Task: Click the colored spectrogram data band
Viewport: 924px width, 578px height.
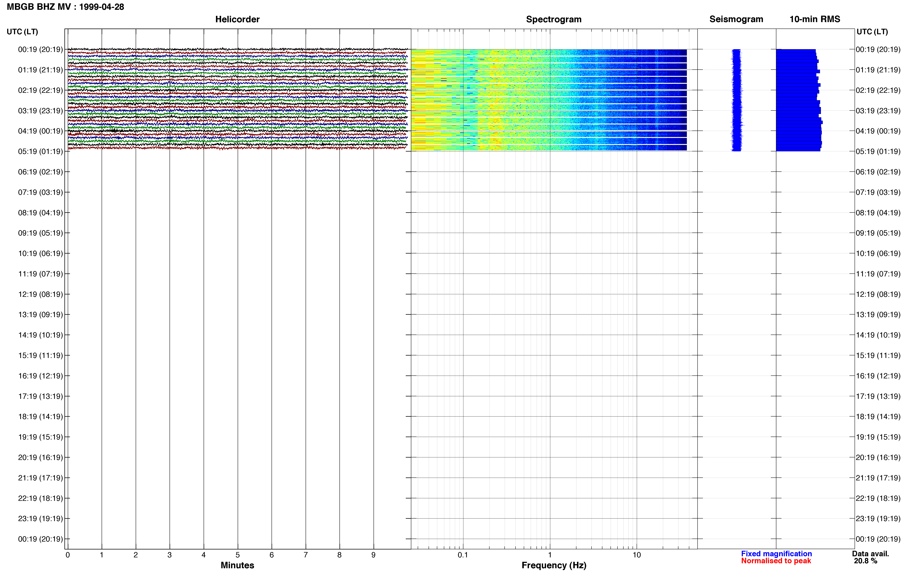Action: pyautogui.click(x=549, y=100)
